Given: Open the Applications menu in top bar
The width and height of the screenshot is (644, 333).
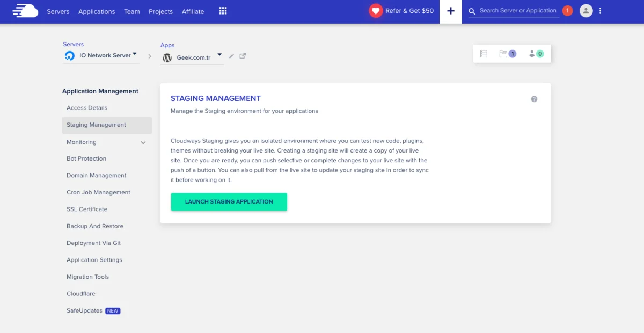Looking at the screenshot, I should coord(97,11).
